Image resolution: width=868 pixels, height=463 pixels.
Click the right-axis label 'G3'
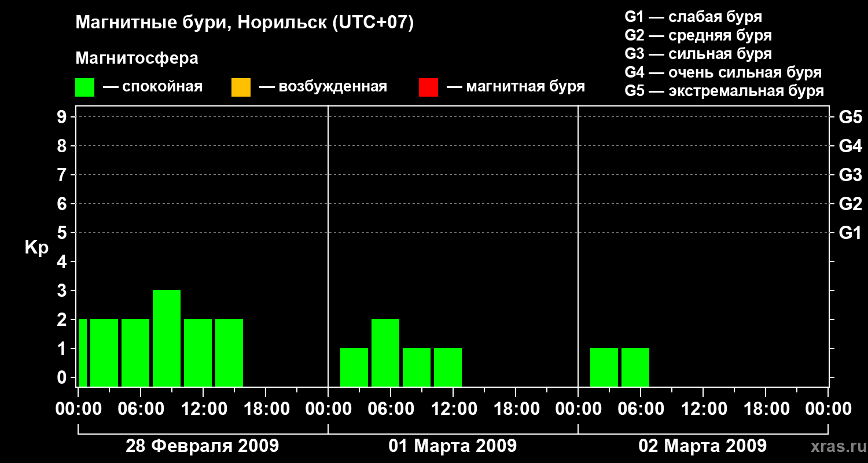point(850,175)
